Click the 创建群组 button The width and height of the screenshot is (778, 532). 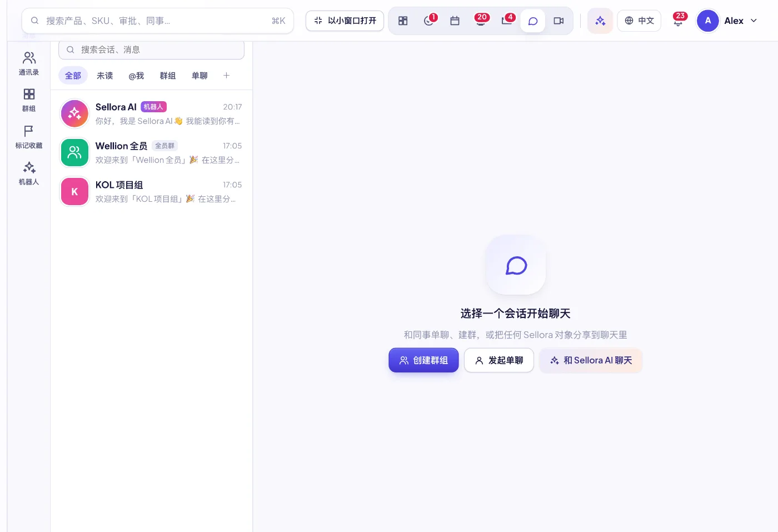point(423,360)
